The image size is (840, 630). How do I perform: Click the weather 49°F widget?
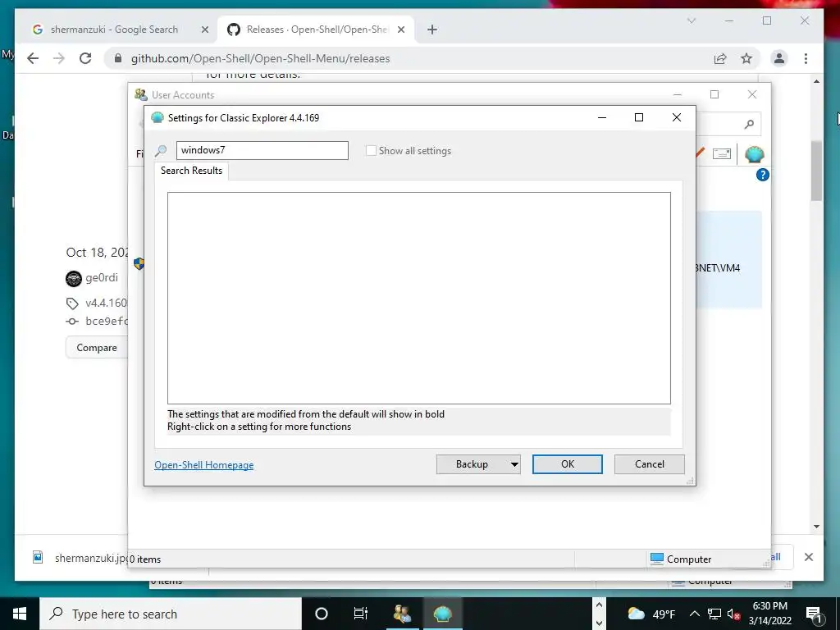pyautogui.click(x=651, y=614)
